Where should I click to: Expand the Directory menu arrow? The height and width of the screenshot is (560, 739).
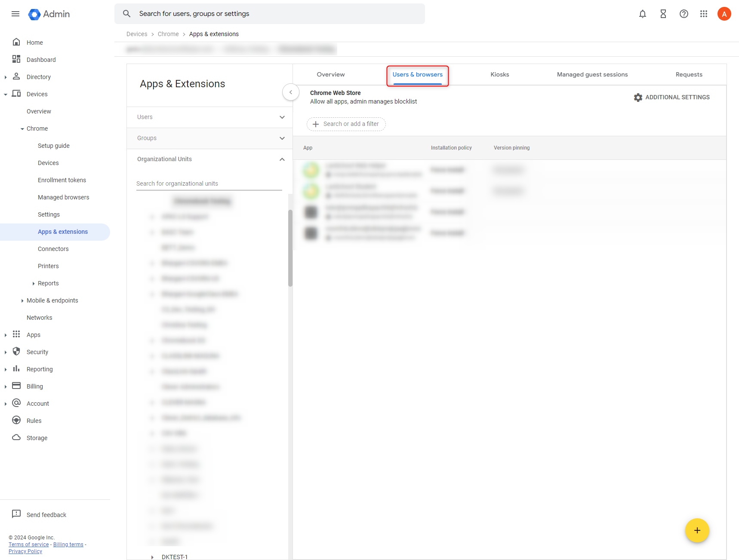coord(6,77)
